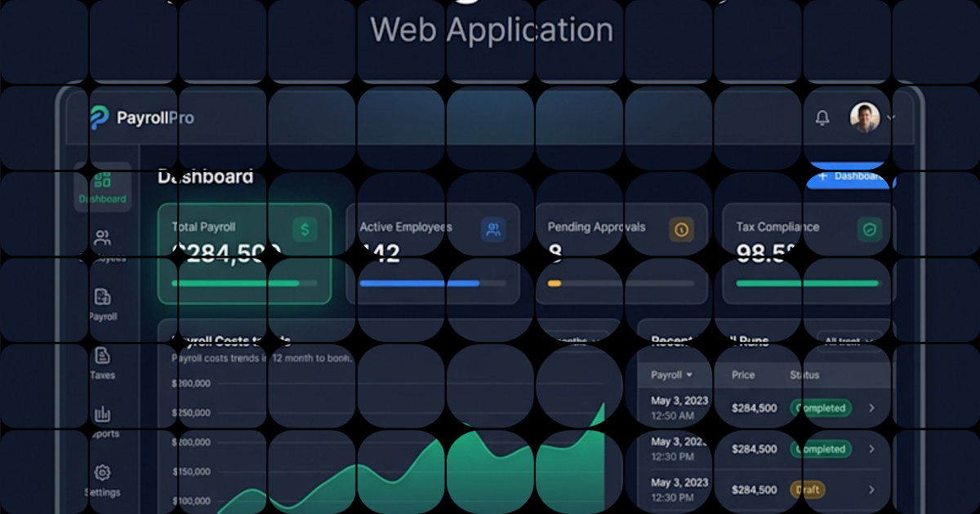This screenshot has height=514, width=980.
Task: Expand the Draft payroll row chevron
Action: [x=871, y=490]
